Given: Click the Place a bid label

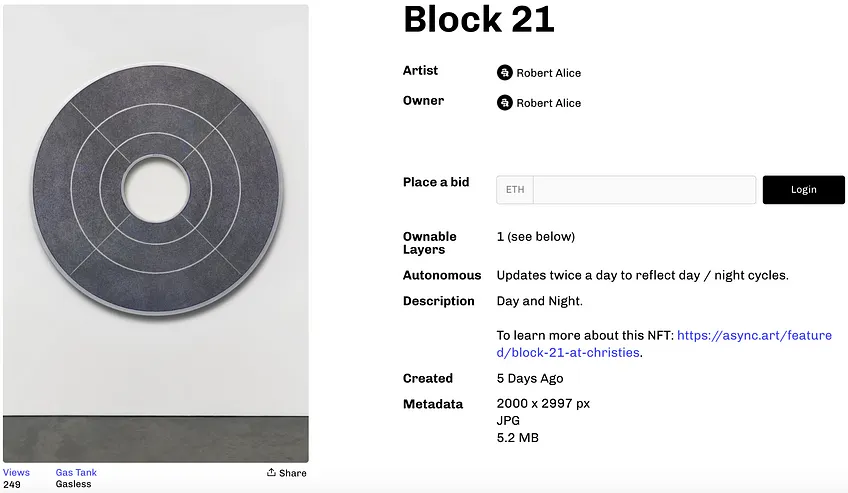Looking at the screenshot, I should tap(436, 182).
